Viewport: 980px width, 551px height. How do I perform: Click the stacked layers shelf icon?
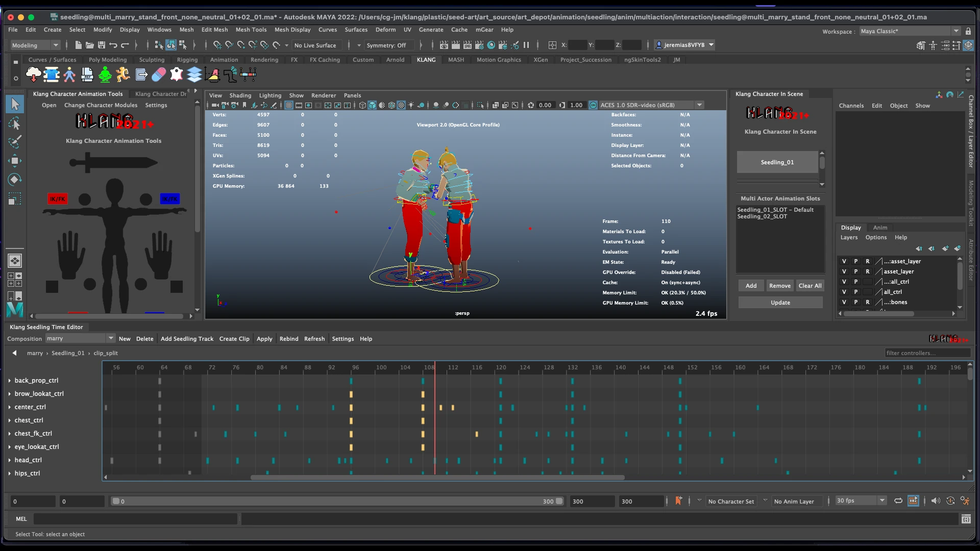[194, 75]
